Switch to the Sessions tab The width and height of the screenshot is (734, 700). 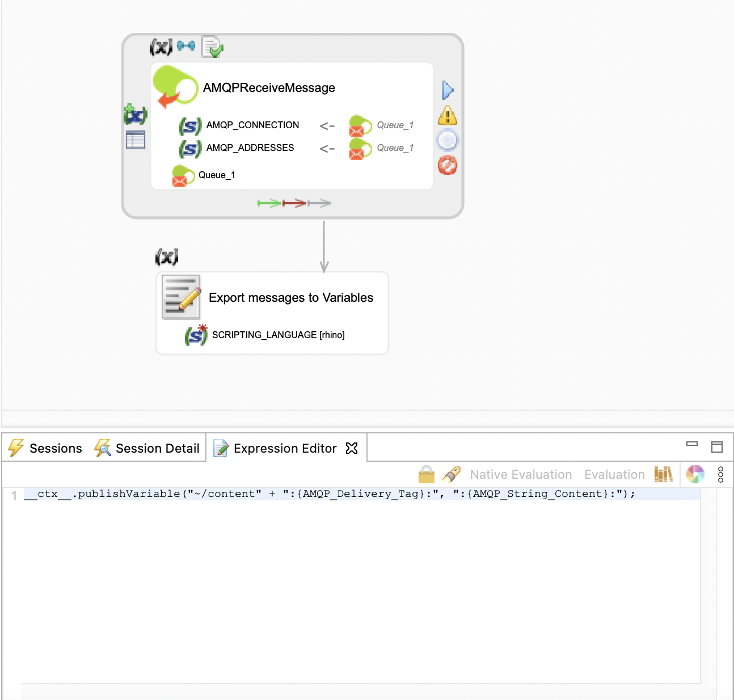pyautogui.click(x=45, y=448)
